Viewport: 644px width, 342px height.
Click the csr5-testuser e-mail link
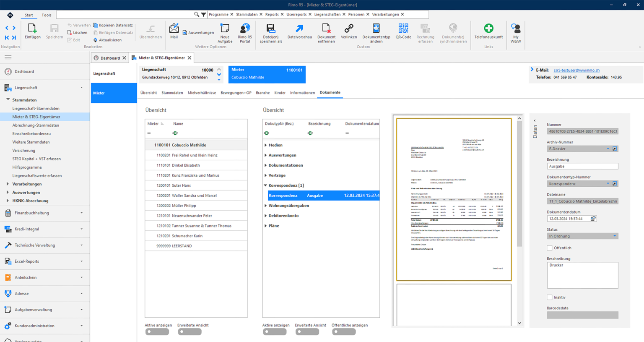point(576,70)
